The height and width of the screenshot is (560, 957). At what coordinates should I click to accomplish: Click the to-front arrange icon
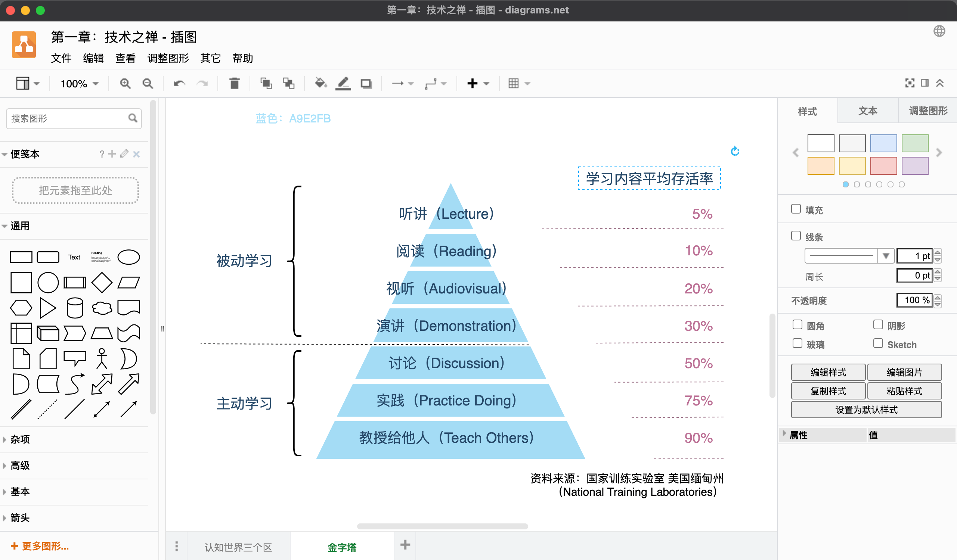[x=266, y=83]
